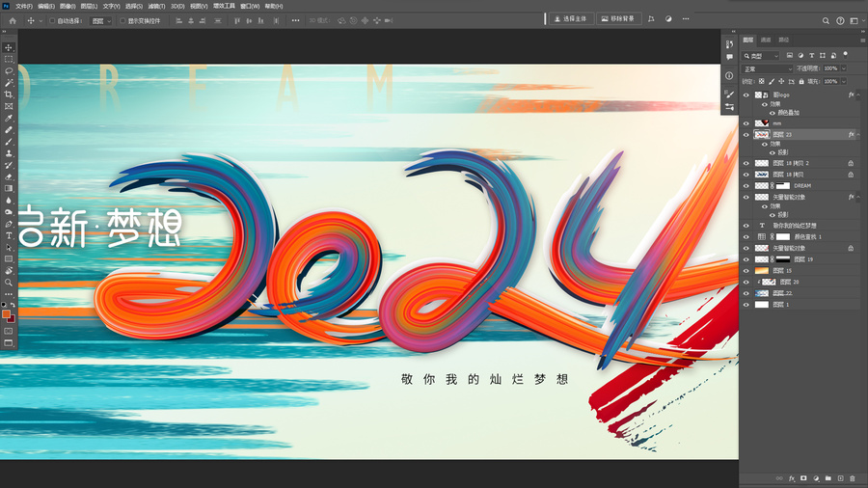Viewport: 868px width, 488px height.
Task: Hide the 颜色查找 1 layer
Action: [746, 237]
